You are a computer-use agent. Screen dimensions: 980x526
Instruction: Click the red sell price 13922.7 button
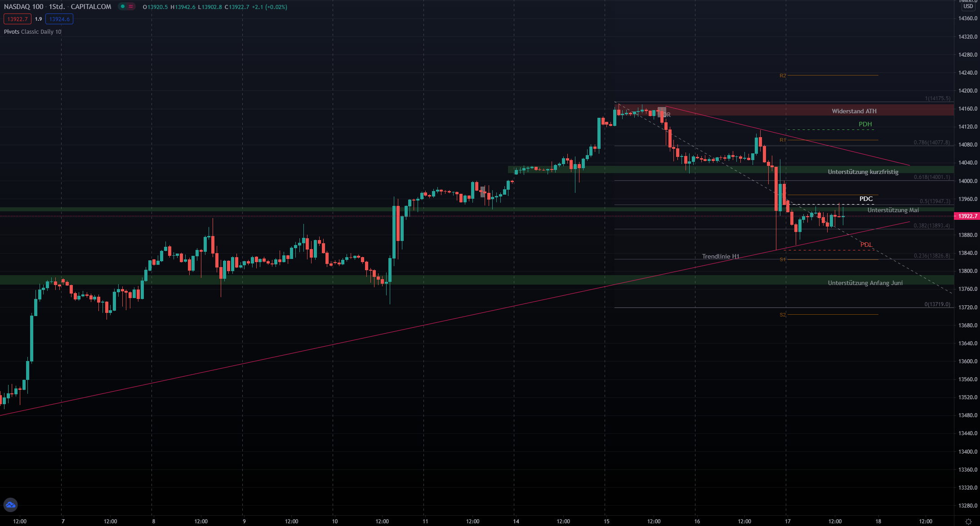pos(18,19)
